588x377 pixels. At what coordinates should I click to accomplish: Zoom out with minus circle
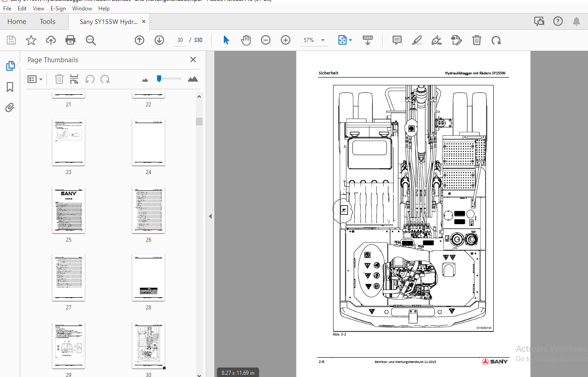point(266,40)
